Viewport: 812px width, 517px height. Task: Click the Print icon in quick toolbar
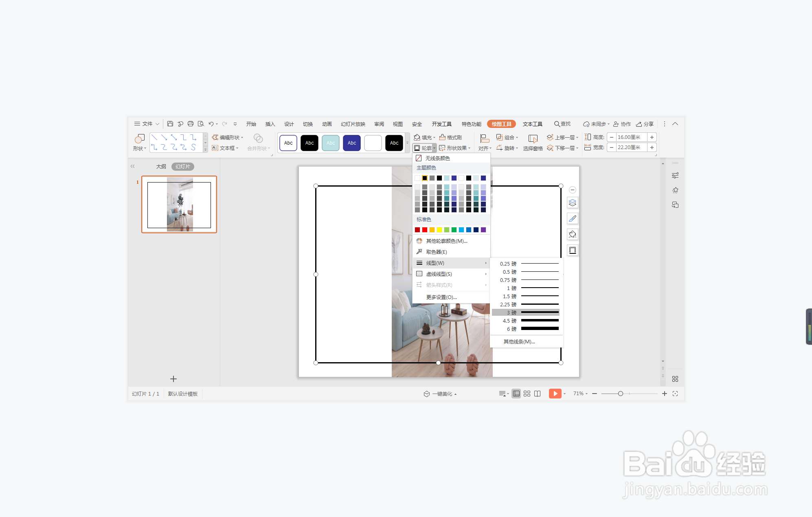(x=190, y=124)
